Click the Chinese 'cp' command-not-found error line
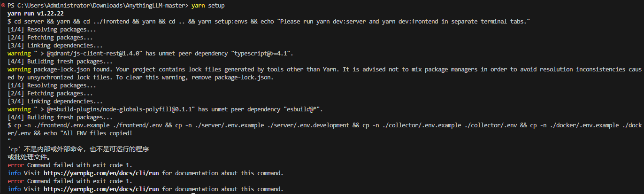This screenshot has height=194, width=644. (78, 149)
